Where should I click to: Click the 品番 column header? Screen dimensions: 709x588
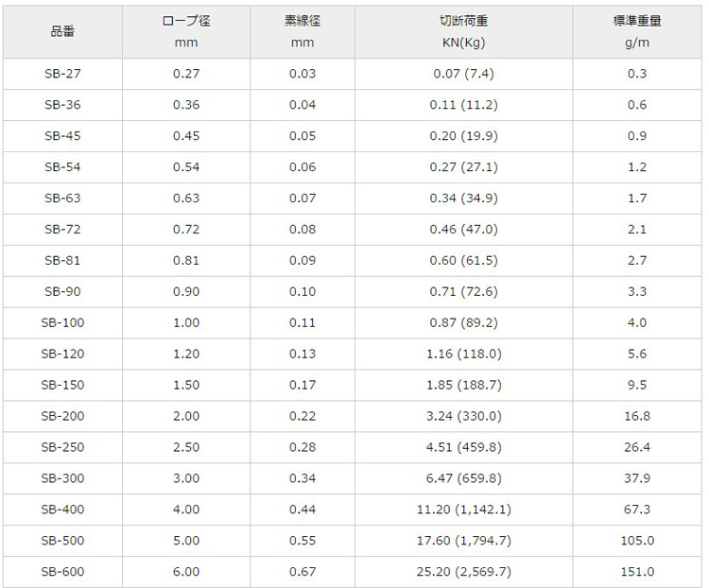tap(62, 31)
